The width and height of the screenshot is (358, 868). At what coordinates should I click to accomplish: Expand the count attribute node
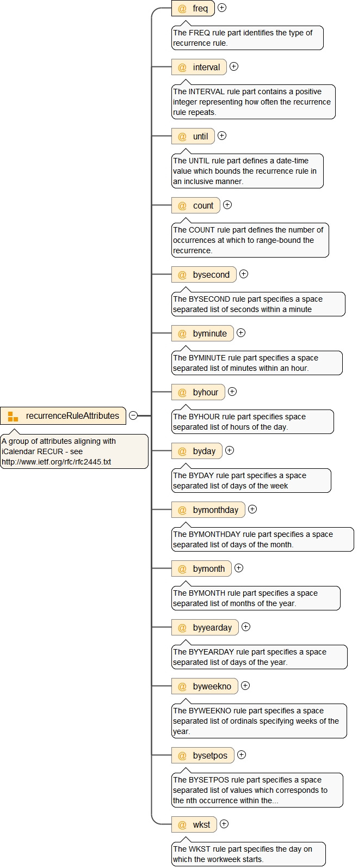pos(227,205)
